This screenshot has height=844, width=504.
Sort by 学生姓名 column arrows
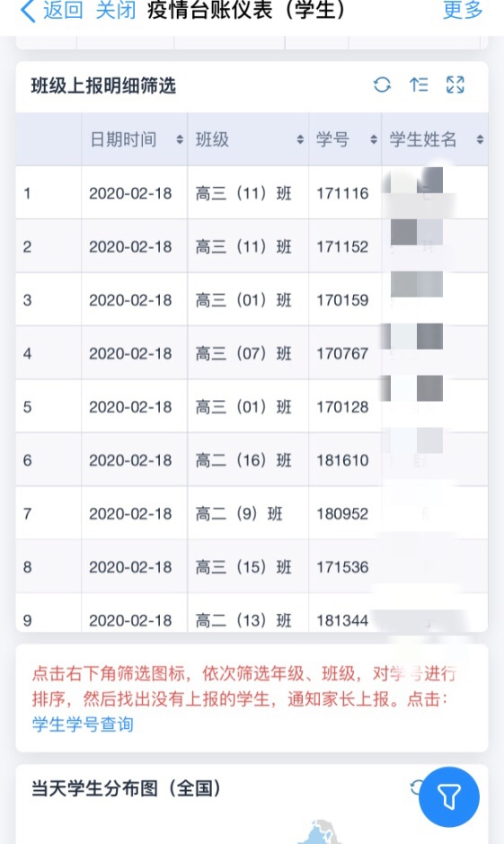pyautogui.click(x=479, y=139)
